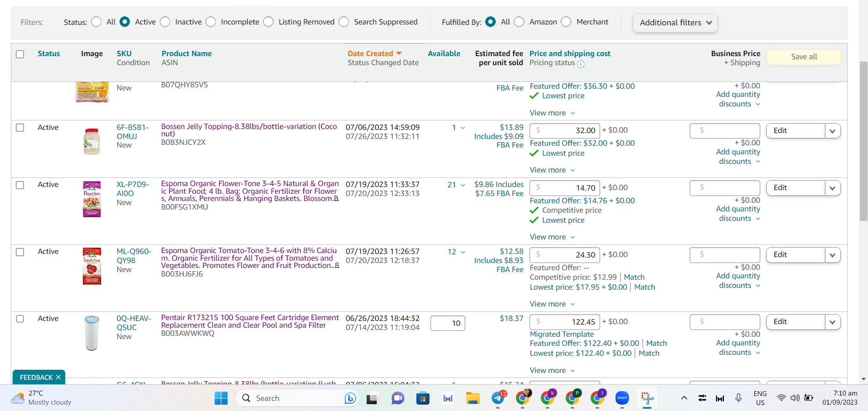Open Wi-Fi network settings in the tray

(x=781, y=398)
